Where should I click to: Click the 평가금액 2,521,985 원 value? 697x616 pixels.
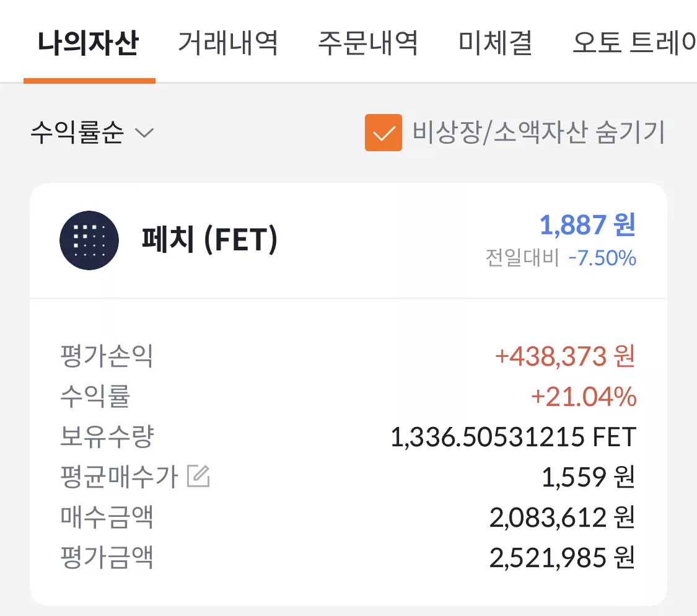point(563,558)
